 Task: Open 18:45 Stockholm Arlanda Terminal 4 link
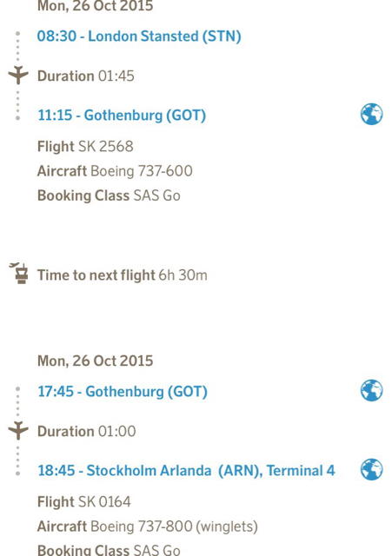click(x=186, y=471)
